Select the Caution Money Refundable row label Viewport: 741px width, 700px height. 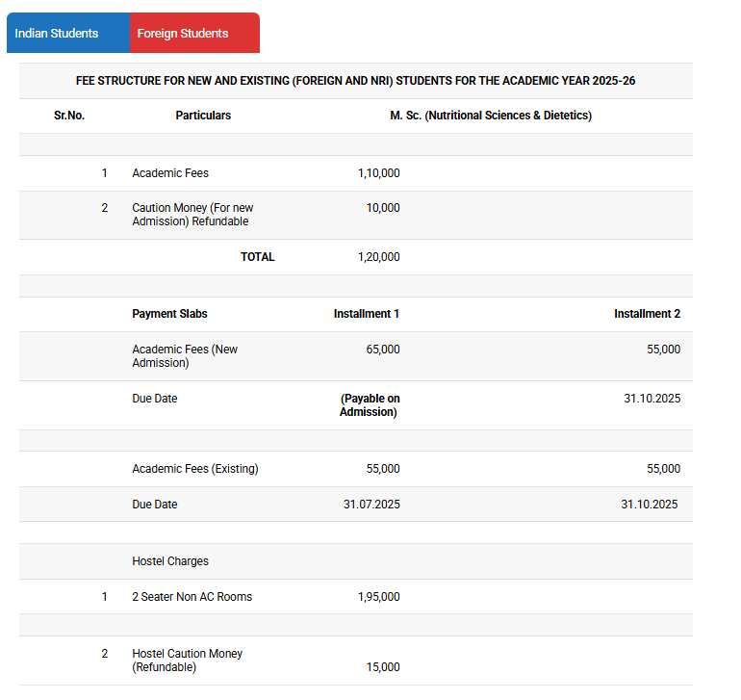pos(192,215)
